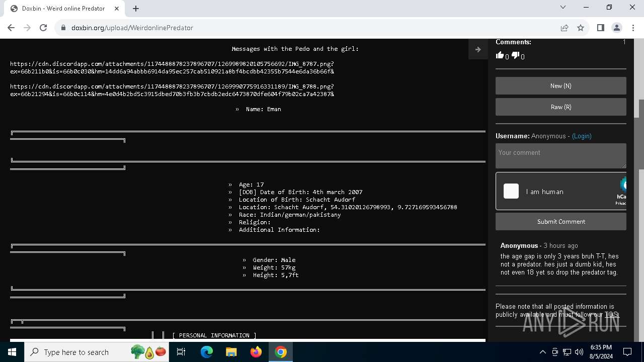Click the Login link
The height and width of the screenshot is (362, 644).
(x=582, y=136)
